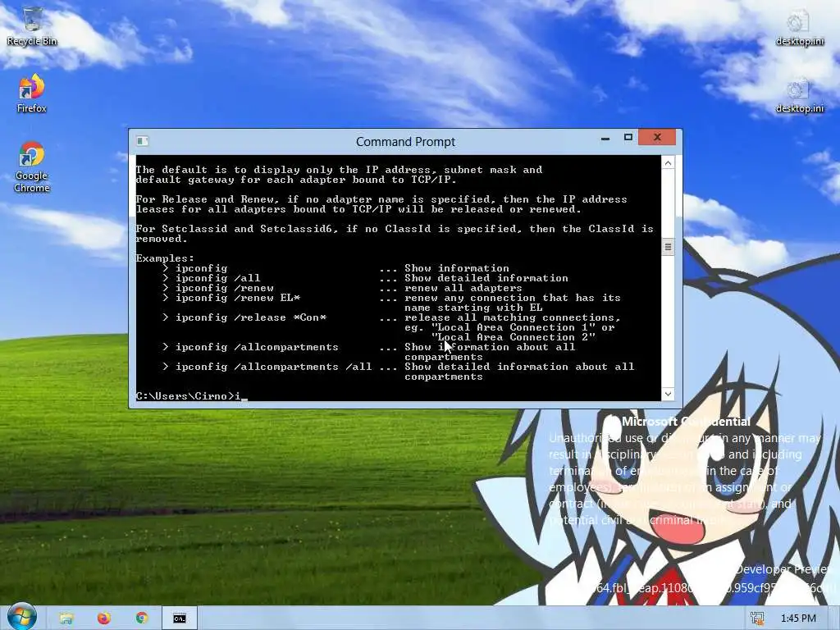
Task: Click 'ipconfig /allcompartments /all' example text
Action: (273, 367)
